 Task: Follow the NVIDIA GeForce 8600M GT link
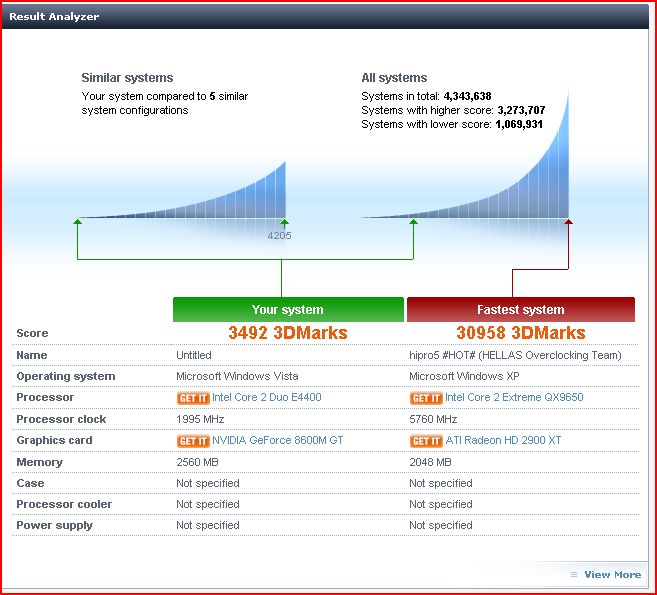tap(277, 440)
